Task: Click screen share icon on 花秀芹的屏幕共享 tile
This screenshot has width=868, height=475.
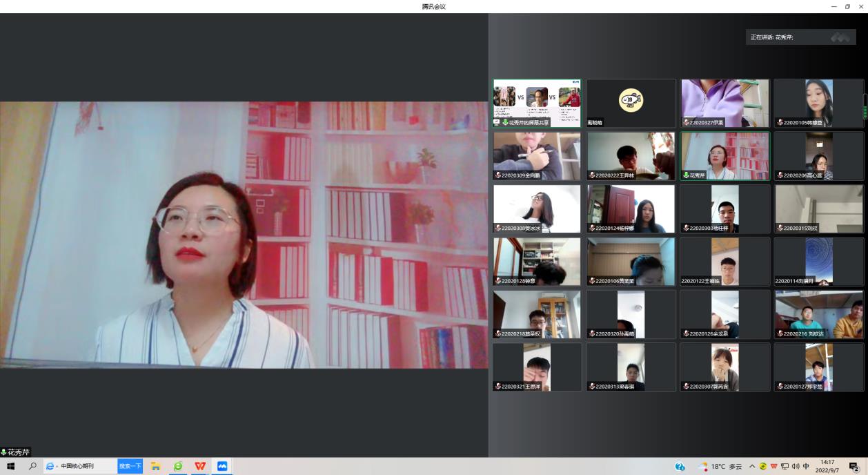Action: [x=497, y=122]
